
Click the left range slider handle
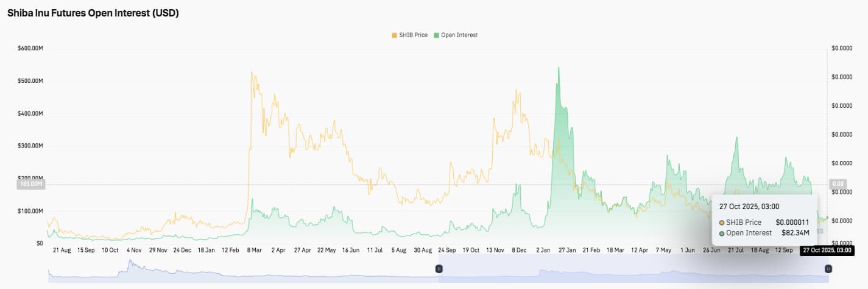(438, 268)
